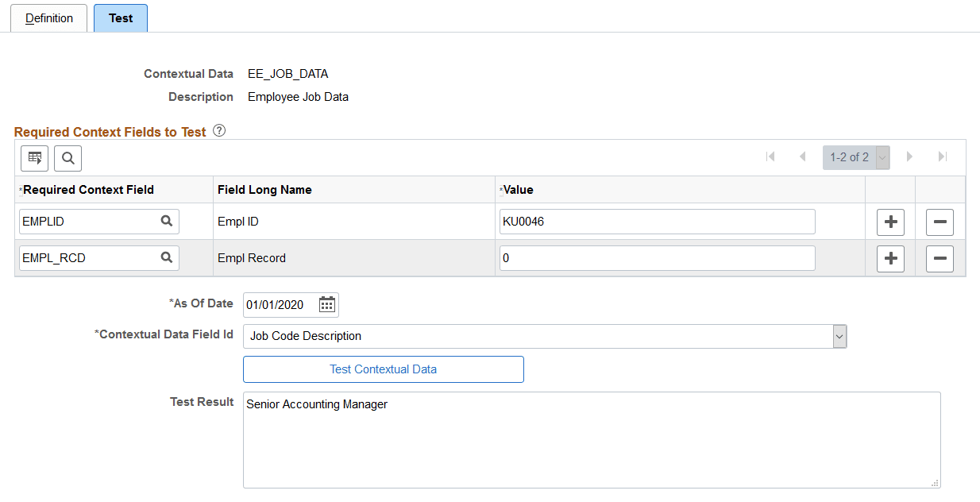Image resolution: width=980 pixels, height=502 pixels.
Task: Jump to the last grid page arrow
Action: point(943,156)
